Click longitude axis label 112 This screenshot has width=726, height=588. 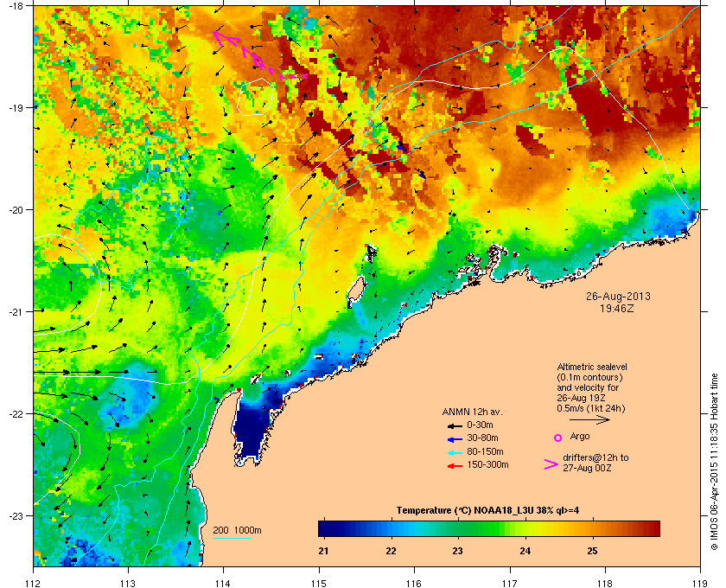(34, 583)
